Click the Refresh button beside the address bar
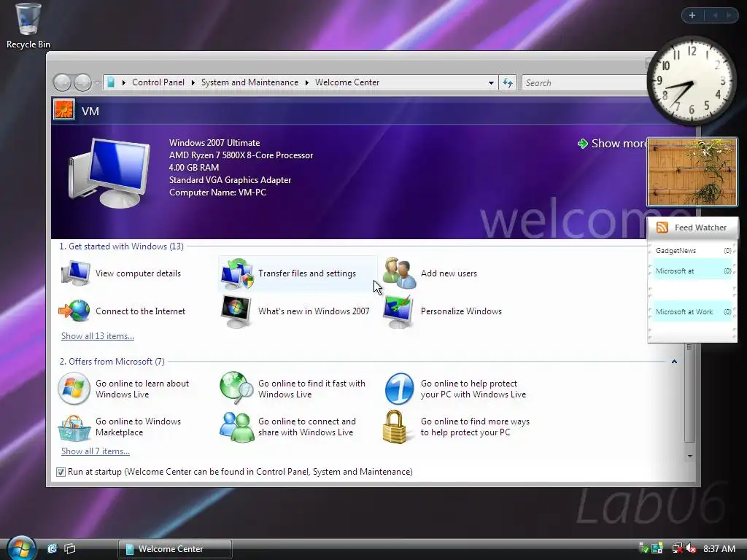This screenshot has height=560, width=747. point(508,83)
